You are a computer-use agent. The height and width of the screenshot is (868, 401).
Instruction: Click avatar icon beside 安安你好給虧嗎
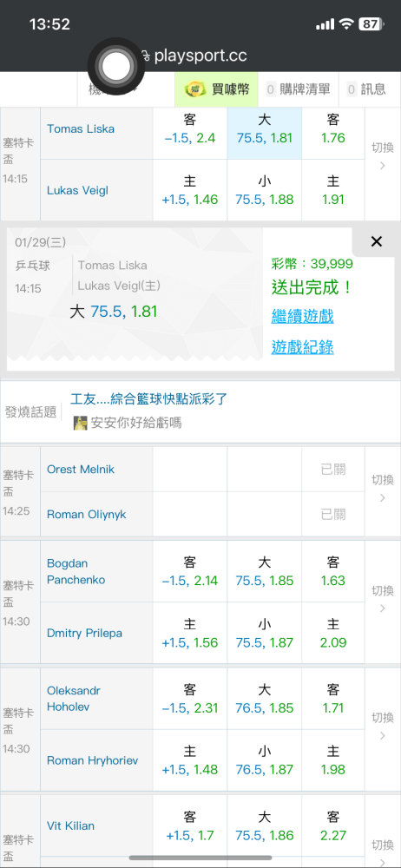[x=81, y=424]
